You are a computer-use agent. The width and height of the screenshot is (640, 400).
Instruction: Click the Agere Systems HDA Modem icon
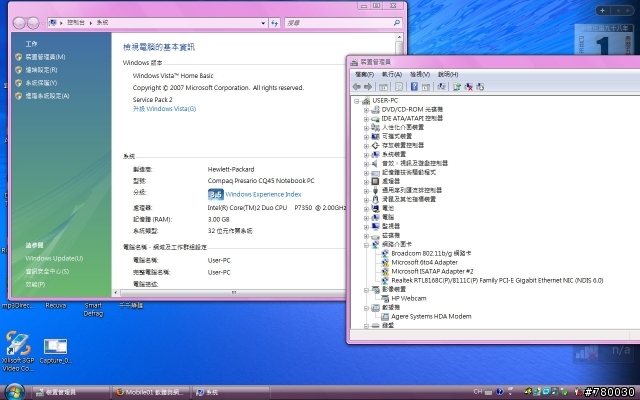(384, 316)
